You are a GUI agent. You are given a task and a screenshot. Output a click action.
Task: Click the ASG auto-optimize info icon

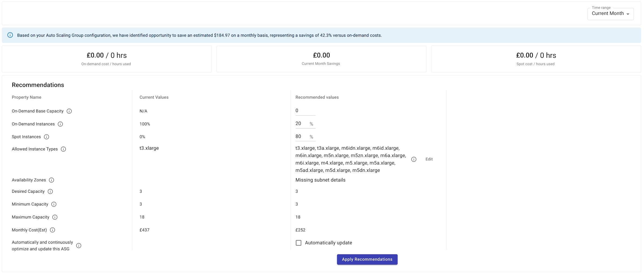79,245
